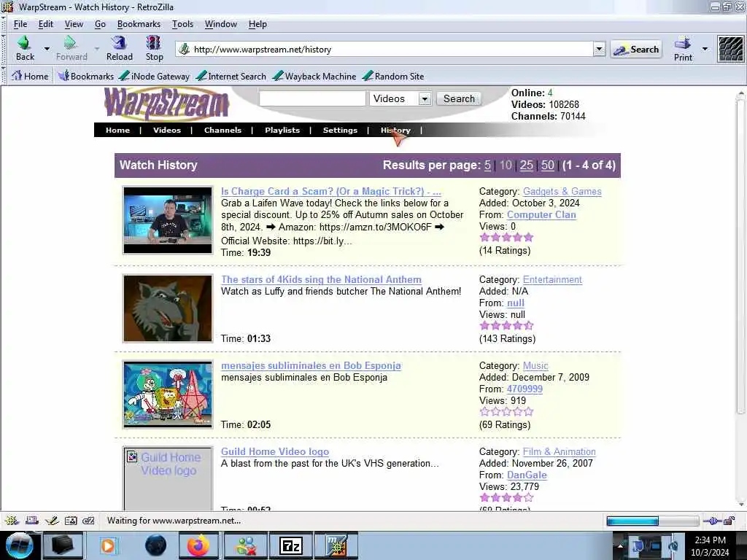Set results per page to 50
The image size is (747, 560).
(x=547, y=166)
